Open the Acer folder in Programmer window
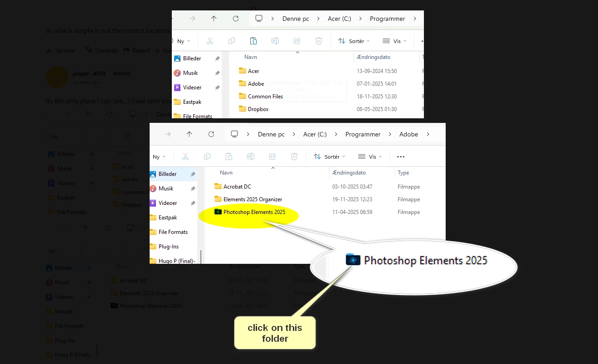598x364 pixels. (249, 71)
